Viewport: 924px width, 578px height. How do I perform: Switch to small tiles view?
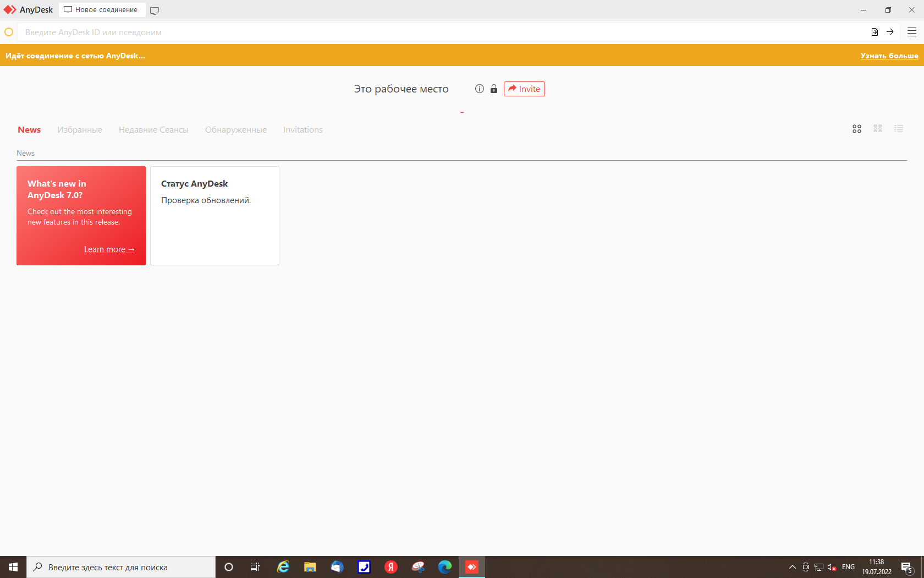point(878,129)
